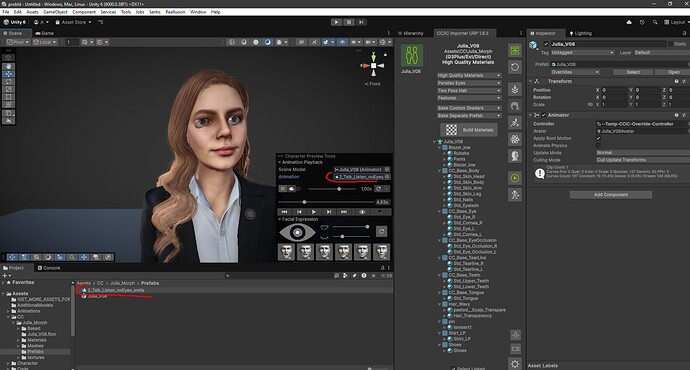Switch to the Hierarchy tab

click(x=410, y=33)
